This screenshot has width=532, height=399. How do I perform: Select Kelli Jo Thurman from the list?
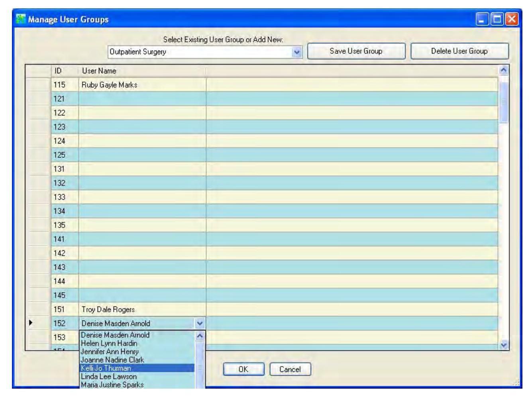pos(137,368)
